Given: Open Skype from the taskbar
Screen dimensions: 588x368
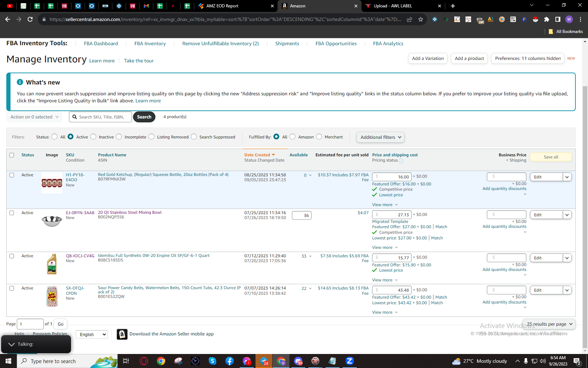Looking at the screenshot, I should pyautogui.click(x=212, y=361).
